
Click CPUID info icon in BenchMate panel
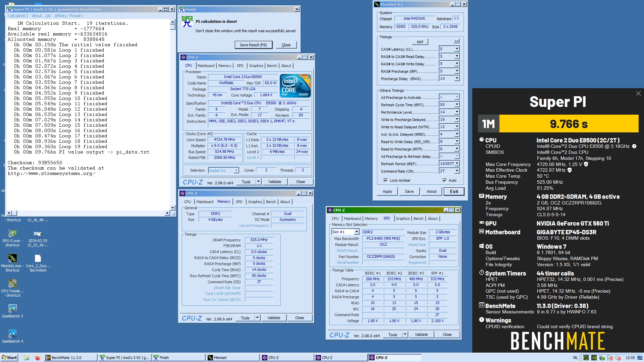tap(634, 146)
